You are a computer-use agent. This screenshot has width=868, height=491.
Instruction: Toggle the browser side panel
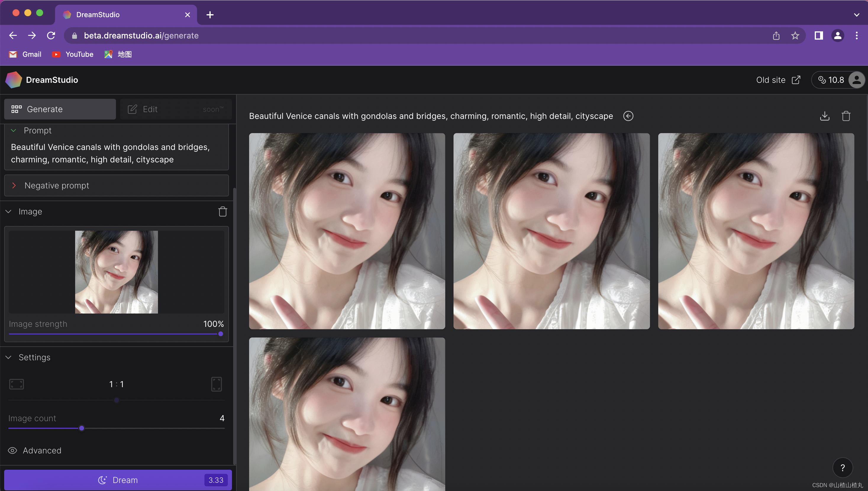818,35
